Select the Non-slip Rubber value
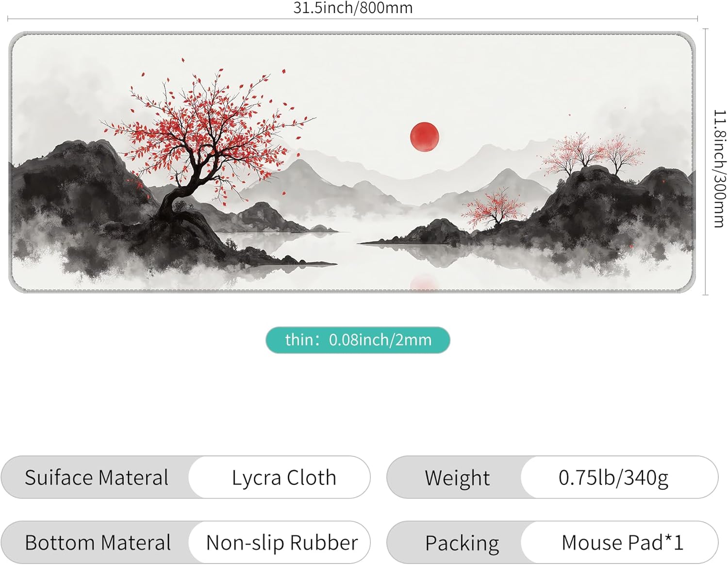 click(x=282, y=542)
